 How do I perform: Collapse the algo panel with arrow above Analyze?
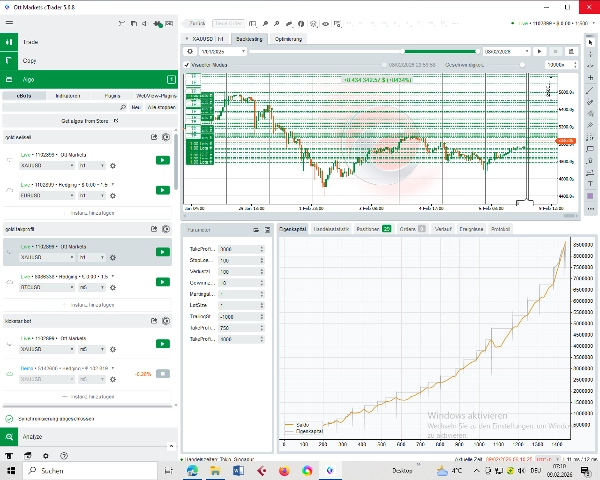pos(171,446)
